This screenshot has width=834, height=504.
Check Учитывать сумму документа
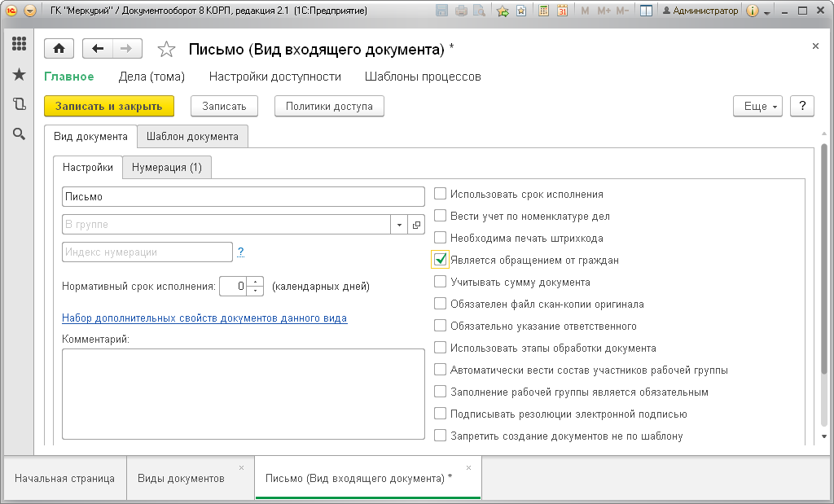click(x=440, y=281)
